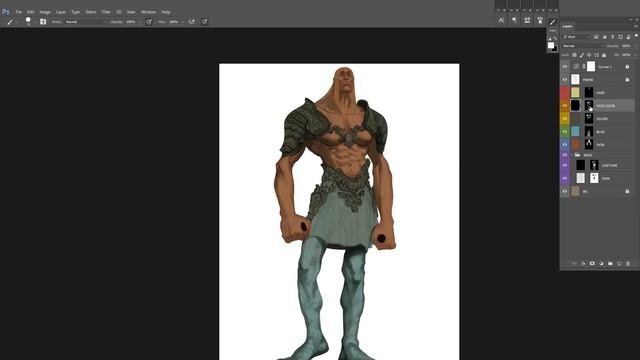Open the Character panel icon

pyautogui.click(x=501, y=20)
